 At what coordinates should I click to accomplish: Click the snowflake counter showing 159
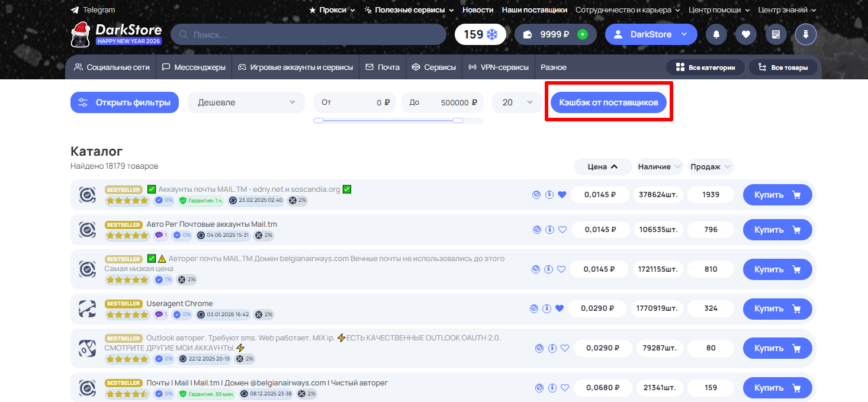tap(480, 34)
